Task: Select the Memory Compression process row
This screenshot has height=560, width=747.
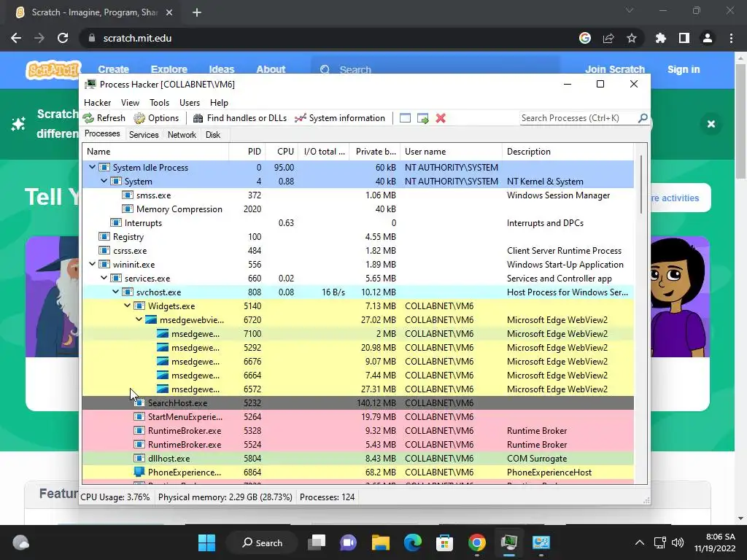Action: point(357,209)
